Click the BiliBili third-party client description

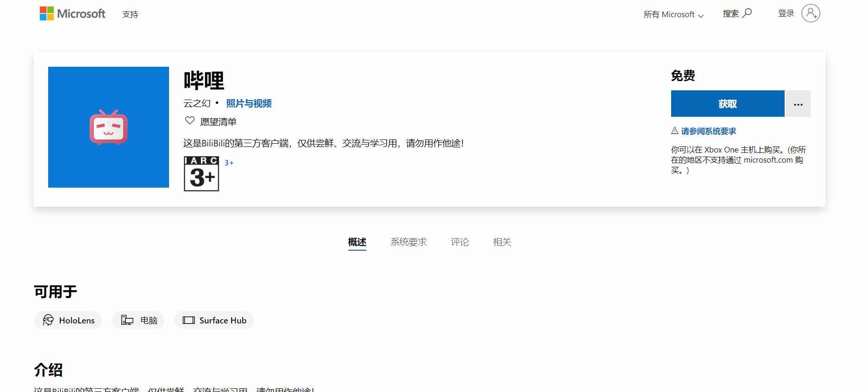(x=324, y=143)
